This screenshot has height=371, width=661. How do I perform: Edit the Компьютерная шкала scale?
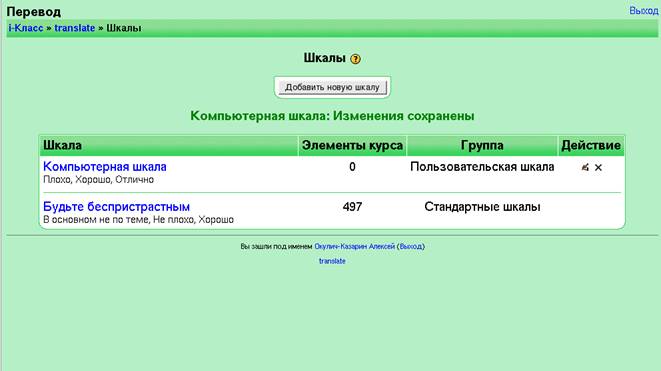pos(585,167)
